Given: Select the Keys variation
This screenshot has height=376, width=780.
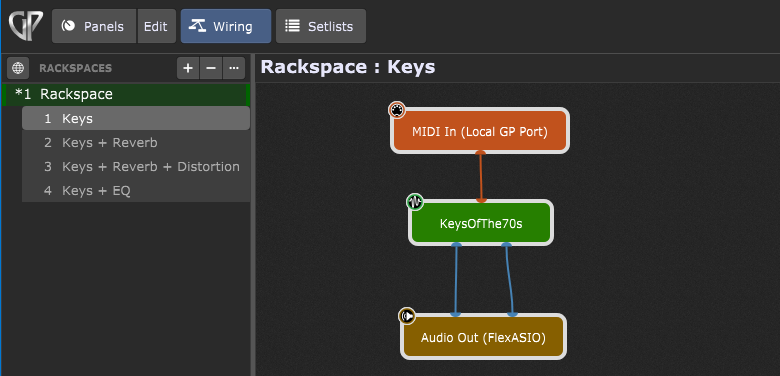Looking at the screenshot, I should [x=136, y=119].
